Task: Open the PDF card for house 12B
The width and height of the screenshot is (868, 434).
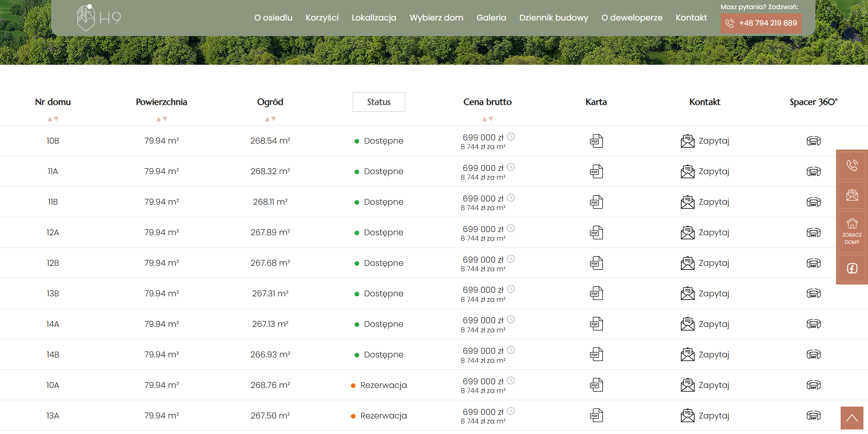Action: [596, 263]
